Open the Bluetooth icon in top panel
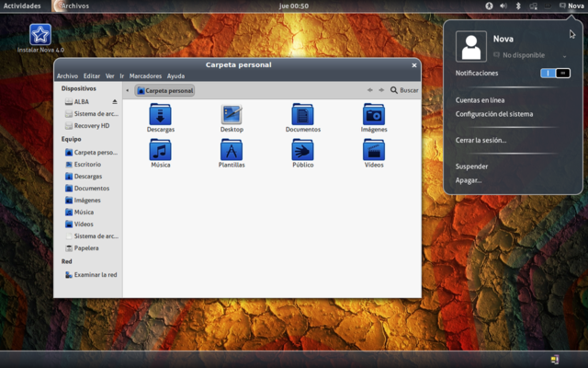This screenshot has width=588, height=368. pyautogui.click(x=518, y=6)
